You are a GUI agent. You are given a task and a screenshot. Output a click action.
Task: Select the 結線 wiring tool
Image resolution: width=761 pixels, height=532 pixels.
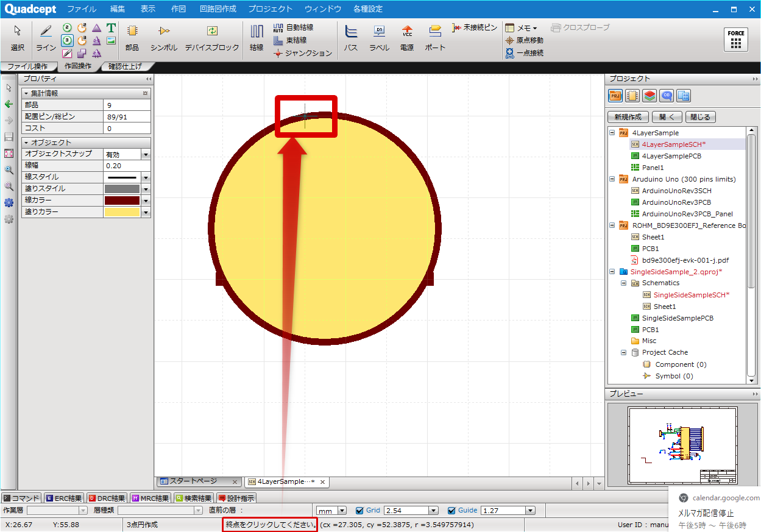[x=257, y=31]
